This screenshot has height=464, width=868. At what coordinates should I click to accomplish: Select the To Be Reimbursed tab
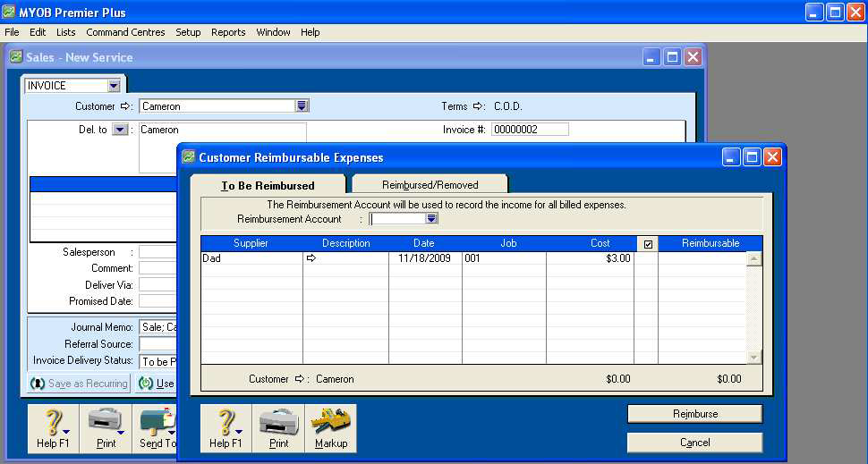click(268, 185)
